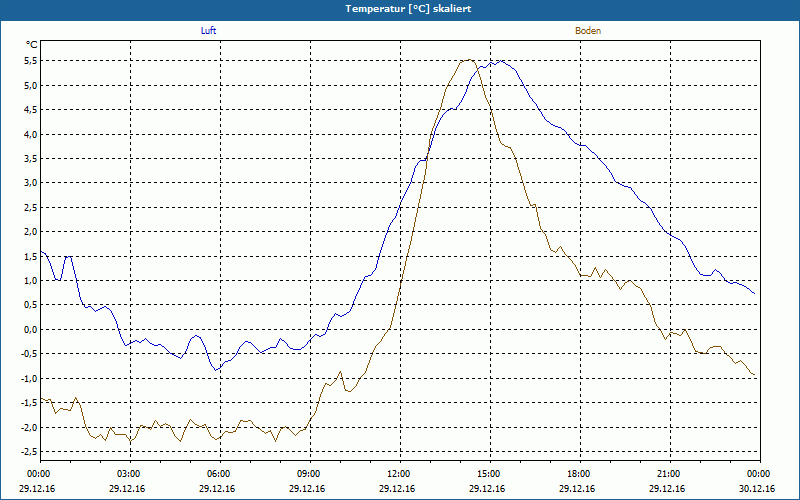Image resolution: width=800 pixels, height=500 pixels.
Task: Click the Boden legend label
Action: click(588, 31)
